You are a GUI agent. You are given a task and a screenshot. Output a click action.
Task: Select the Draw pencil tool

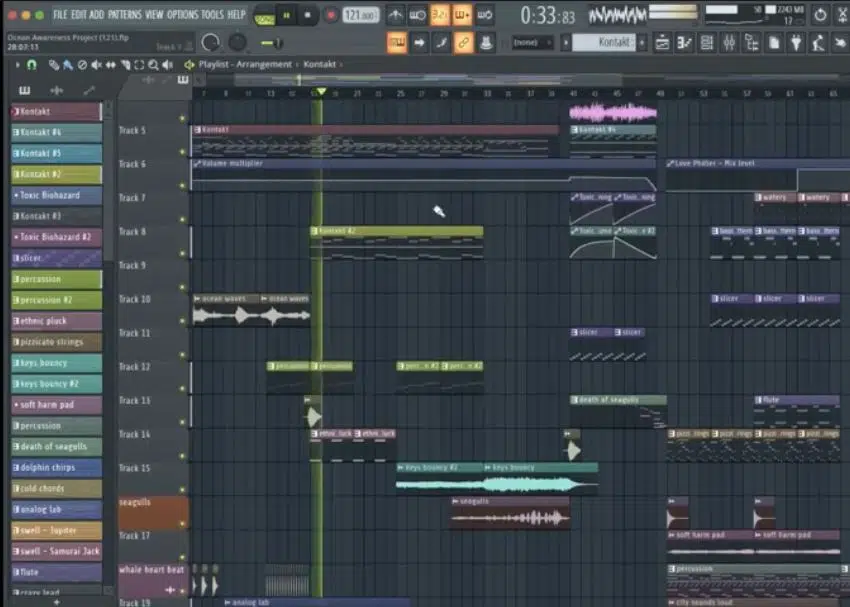[53, 65]
